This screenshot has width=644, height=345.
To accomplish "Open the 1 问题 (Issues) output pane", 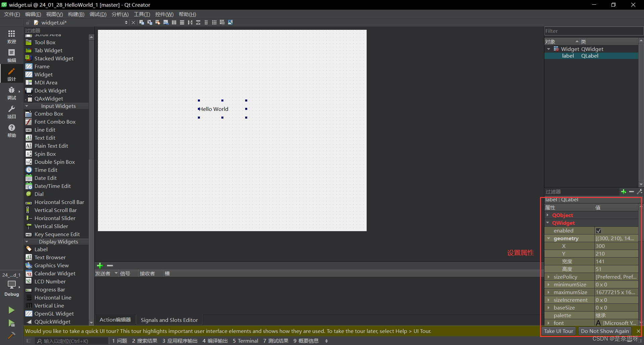I will click(120, 341).
